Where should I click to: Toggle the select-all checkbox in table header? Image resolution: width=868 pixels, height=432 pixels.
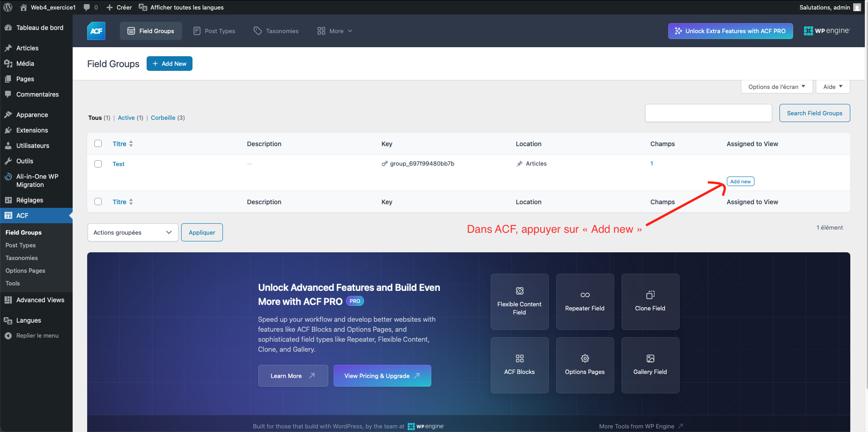(x=98, y=144)
